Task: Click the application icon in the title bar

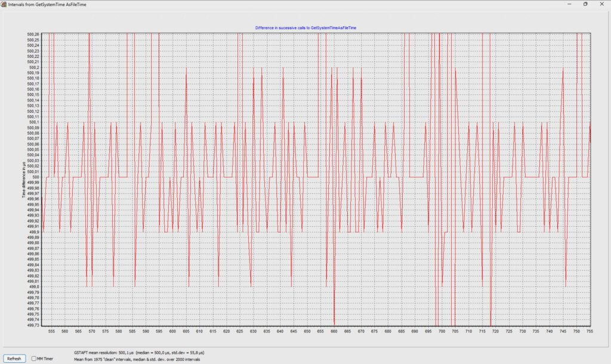Action: (x=4, y=4)
